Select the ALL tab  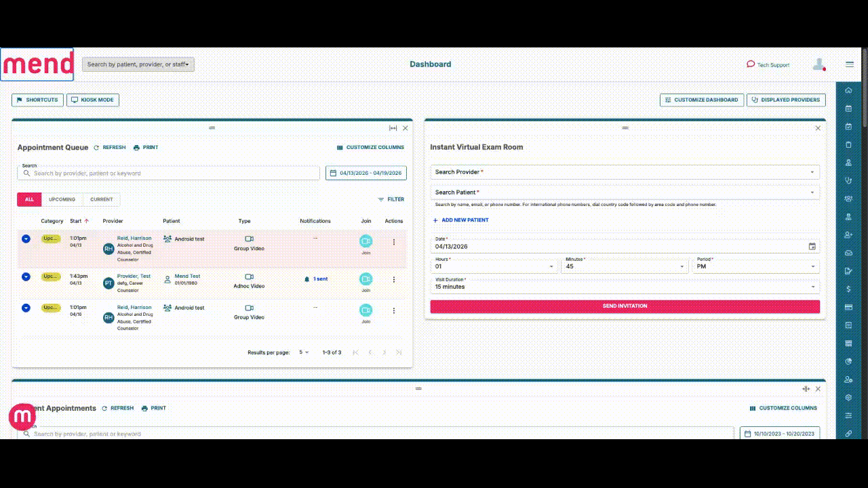tap(29, 199)
